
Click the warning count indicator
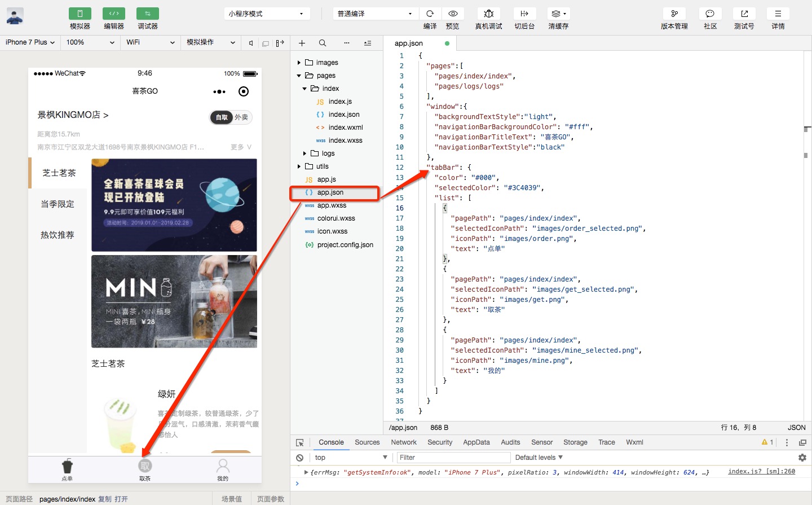point(767,442)
